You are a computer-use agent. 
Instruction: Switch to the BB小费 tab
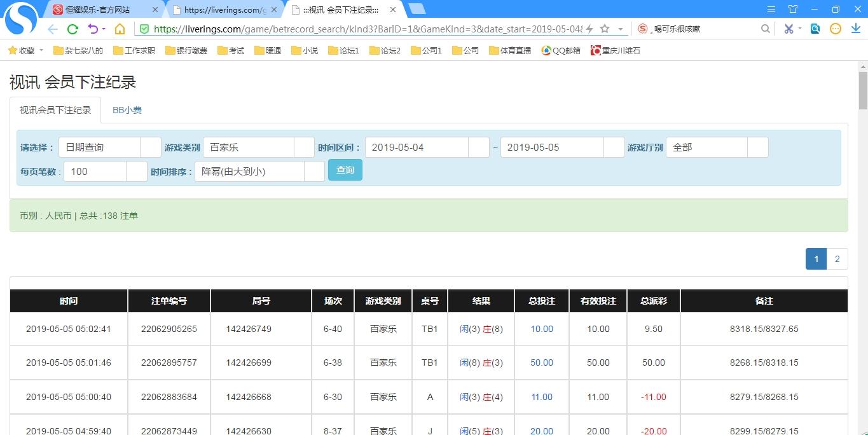127,110
